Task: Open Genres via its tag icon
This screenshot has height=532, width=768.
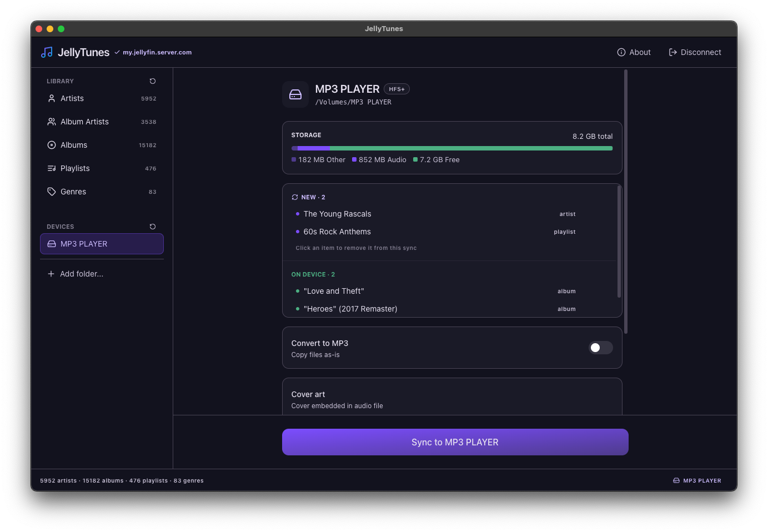Action: tap(52, 192)
